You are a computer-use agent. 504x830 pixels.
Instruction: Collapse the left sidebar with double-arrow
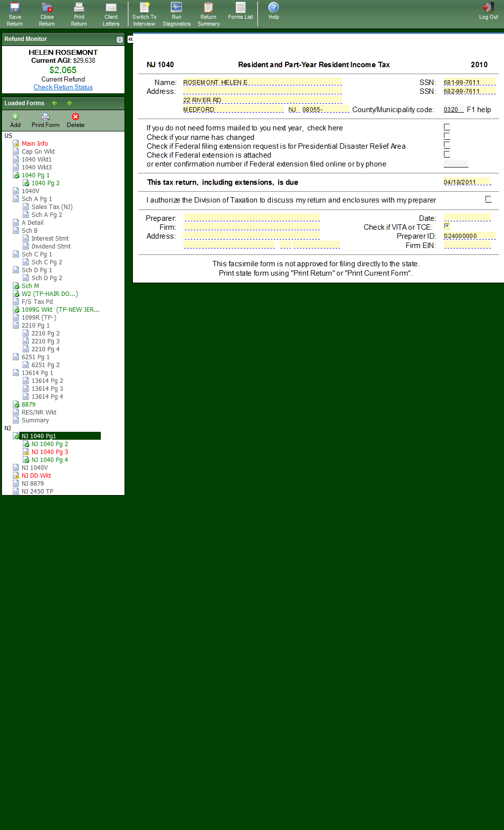click(130, 39)
